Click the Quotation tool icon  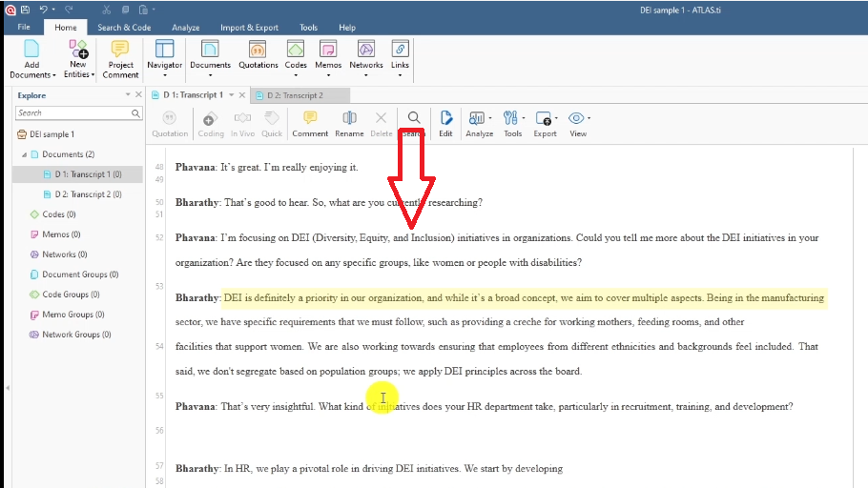pos(170,118)
